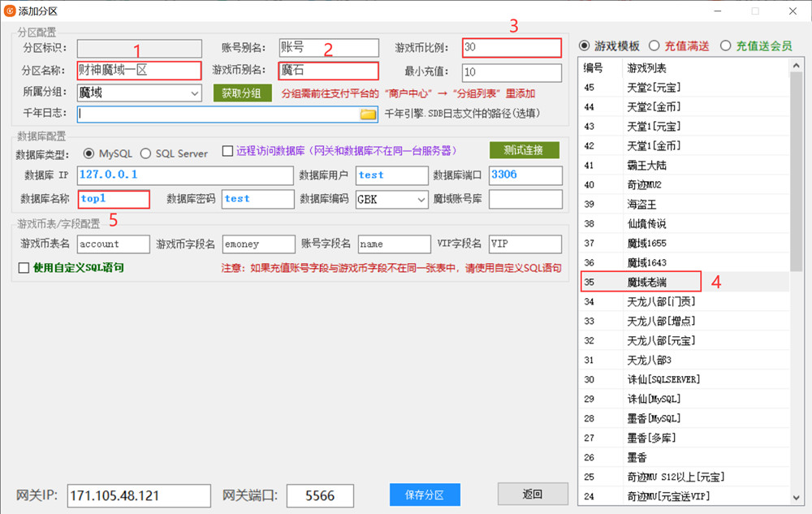Save the partition with 保存分区 button
812x514 pixels.
[425, 494]
